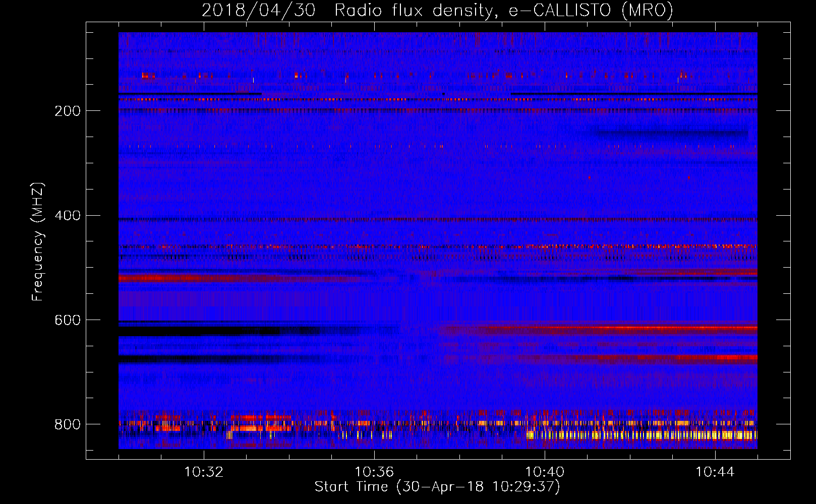Click the 600 frequency tick label
816x504 pixels.
point(67,320)
